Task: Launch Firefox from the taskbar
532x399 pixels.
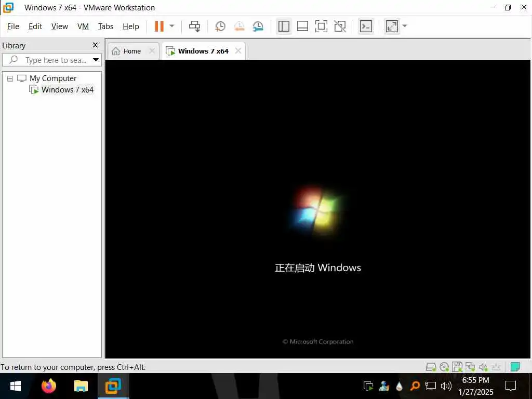Action: click(x=49, y=386)
